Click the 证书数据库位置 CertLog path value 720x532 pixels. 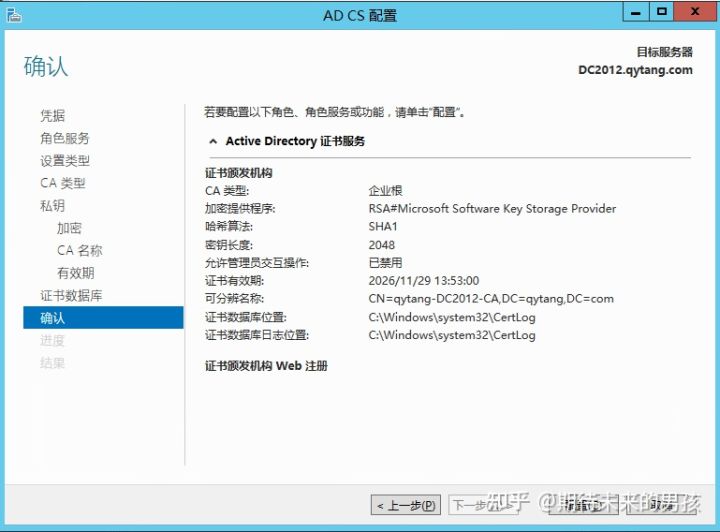[452, 317]
